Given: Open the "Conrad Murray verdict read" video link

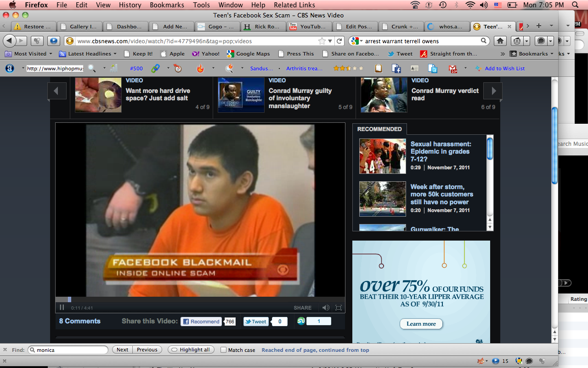Looking at the screenshot, I should (445, 94).
